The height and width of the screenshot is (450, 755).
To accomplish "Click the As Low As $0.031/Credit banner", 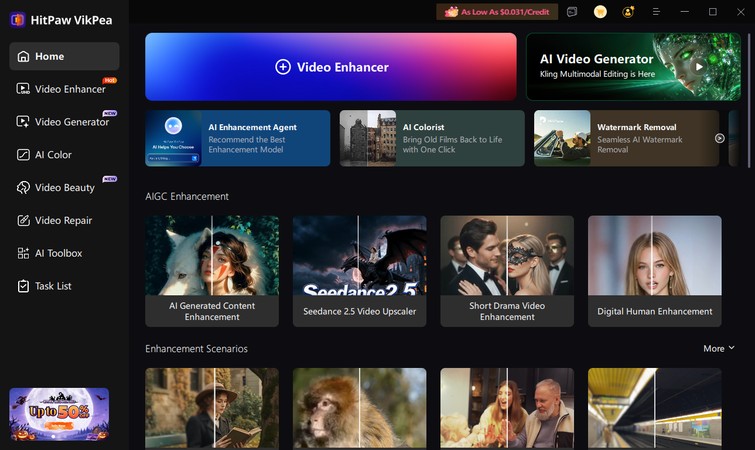I will 497,12.
